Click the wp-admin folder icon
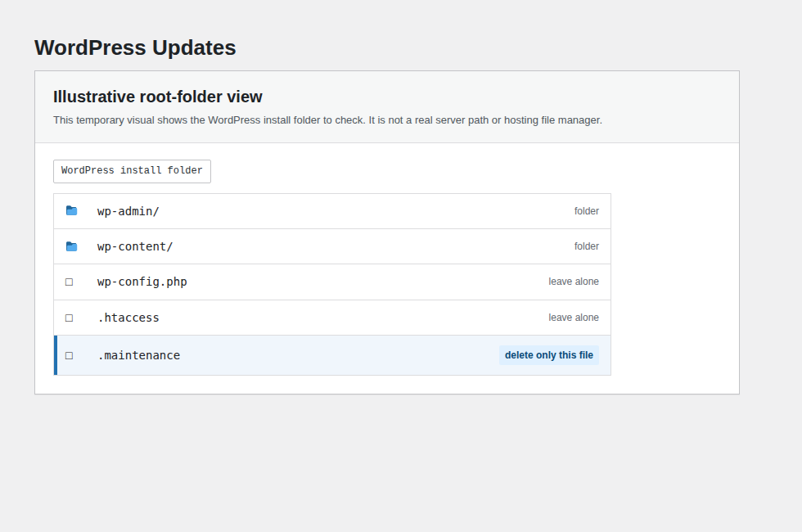The image size is (802, 532). (x=72, y=211)
